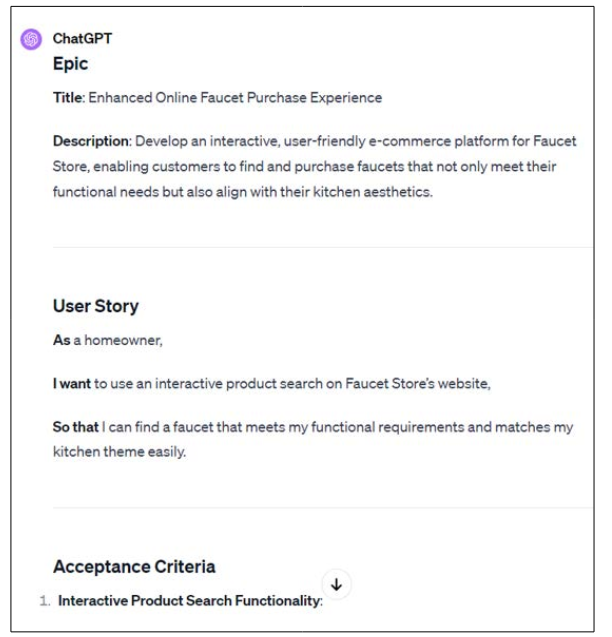Viewport: 612px width, 637px height.
Task: Click the line starting with Store, enabling customers
Action: tap(304, 167)
